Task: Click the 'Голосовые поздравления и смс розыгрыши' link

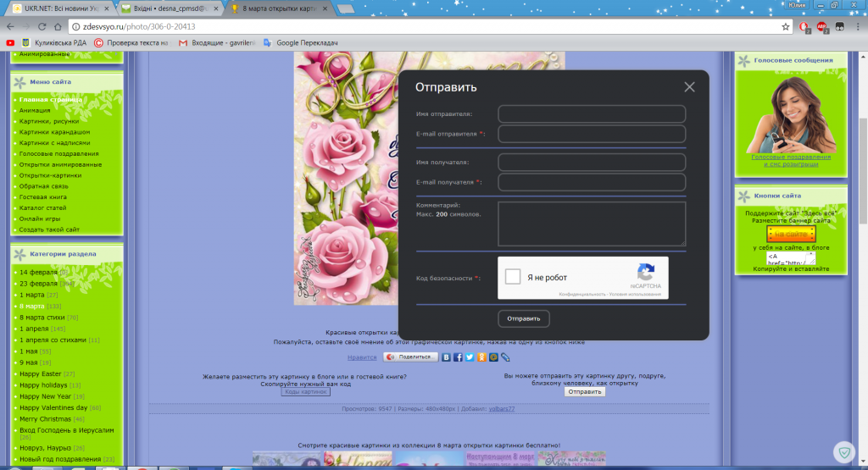Action: [791, 160]
